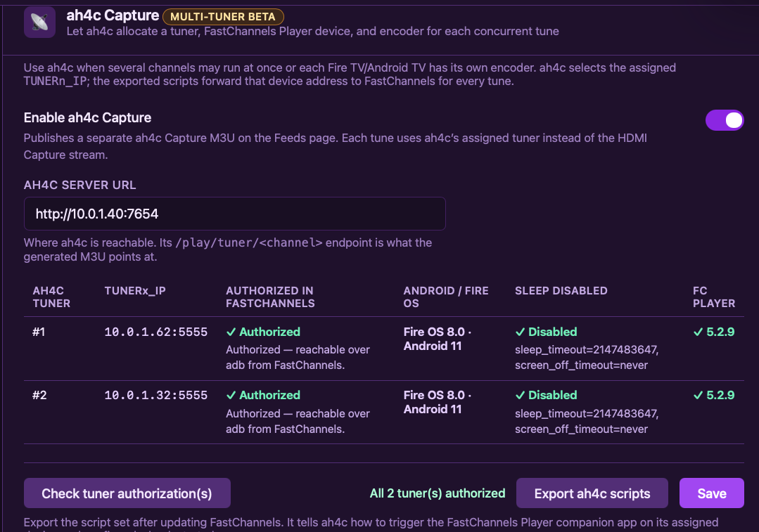Click the ah4c Capture satellite dish icon

pos(39,22)
